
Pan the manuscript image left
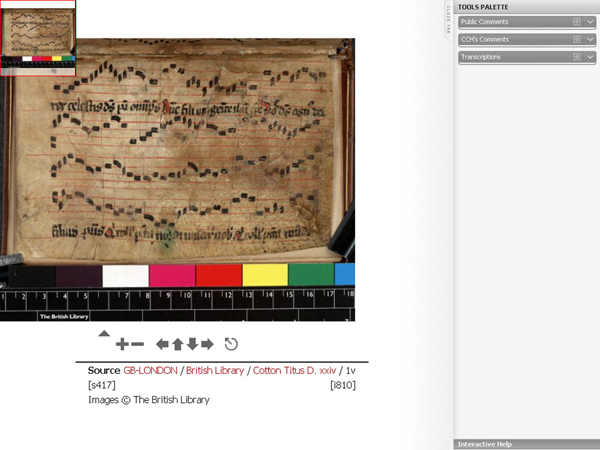click(162, 344)
